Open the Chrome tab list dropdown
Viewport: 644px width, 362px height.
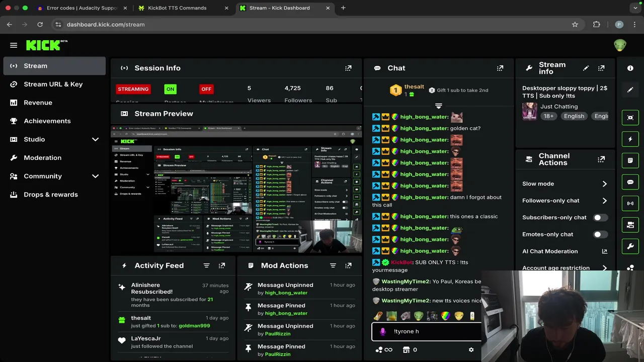click(636, 8)
